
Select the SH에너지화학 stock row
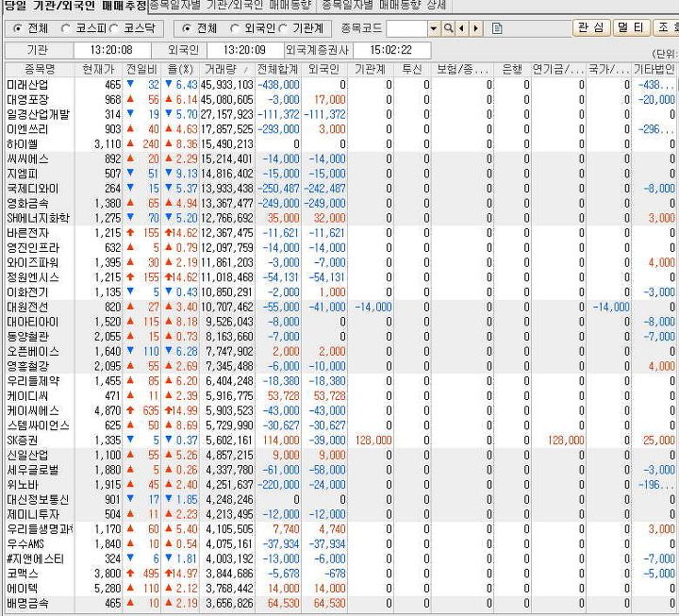tap(340, 218)
